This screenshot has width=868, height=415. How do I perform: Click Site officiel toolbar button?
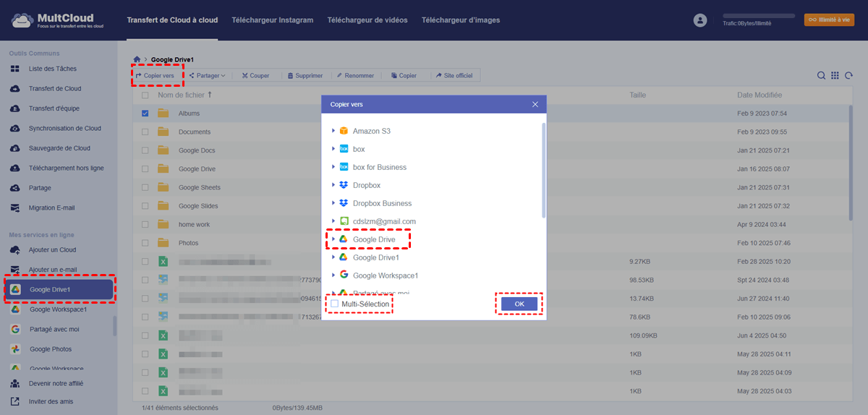coord(454,75)
